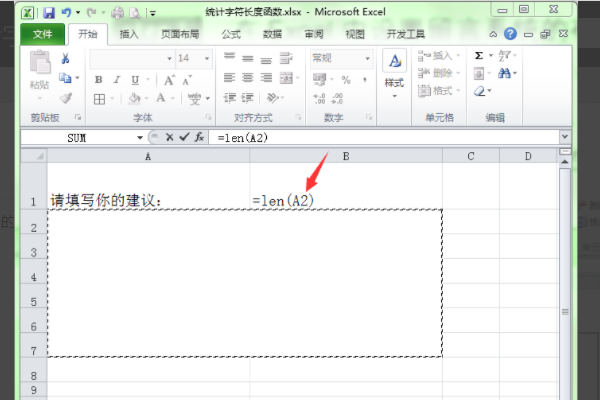Click the AutoSum sigma icon

point(479,56)
